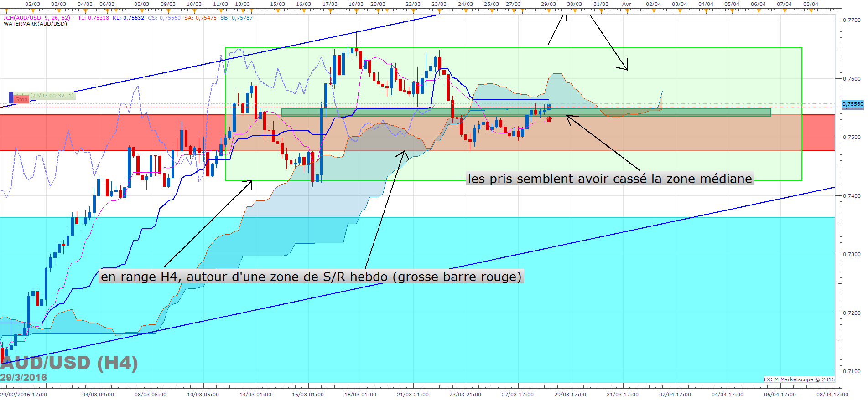The width and height of the screenshot is (868, 400).
Task: Click the 0,7400 price axis label
Action: pyautogui.click(x=852, y=196)
